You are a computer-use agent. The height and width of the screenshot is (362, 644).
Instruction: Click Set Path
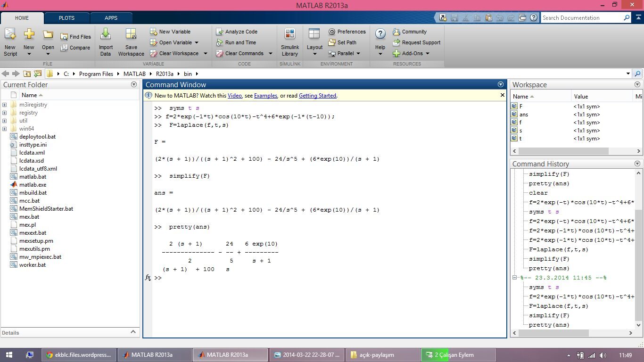click(x=342, y=42)
